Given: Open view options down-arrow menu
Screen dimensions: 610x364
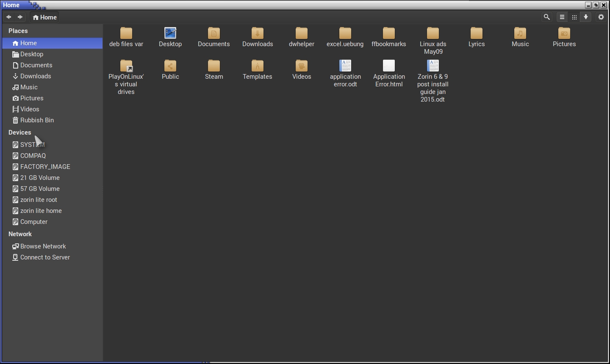Looking at the screenshot, I should tap(586, 17).
